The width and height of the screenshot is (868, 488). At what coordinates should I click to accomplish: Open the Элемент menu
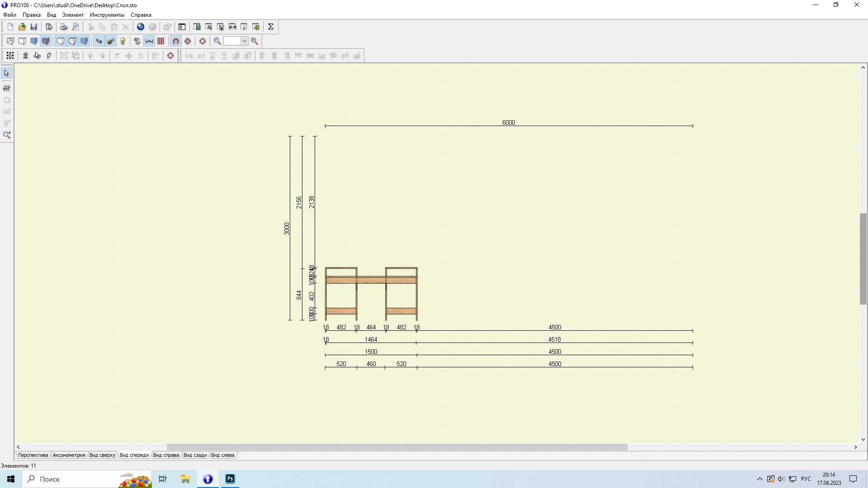[x=73, y=15]
